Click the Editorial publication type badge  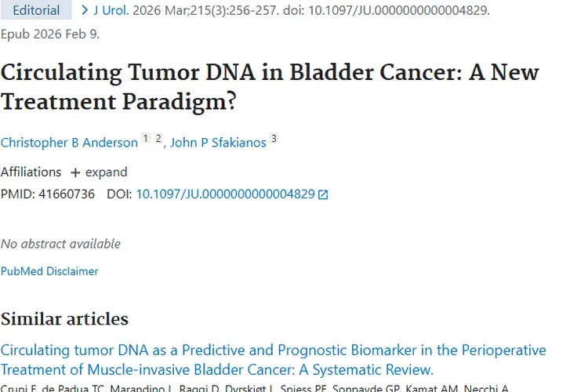pyautogui.click(x=36, y=10)
